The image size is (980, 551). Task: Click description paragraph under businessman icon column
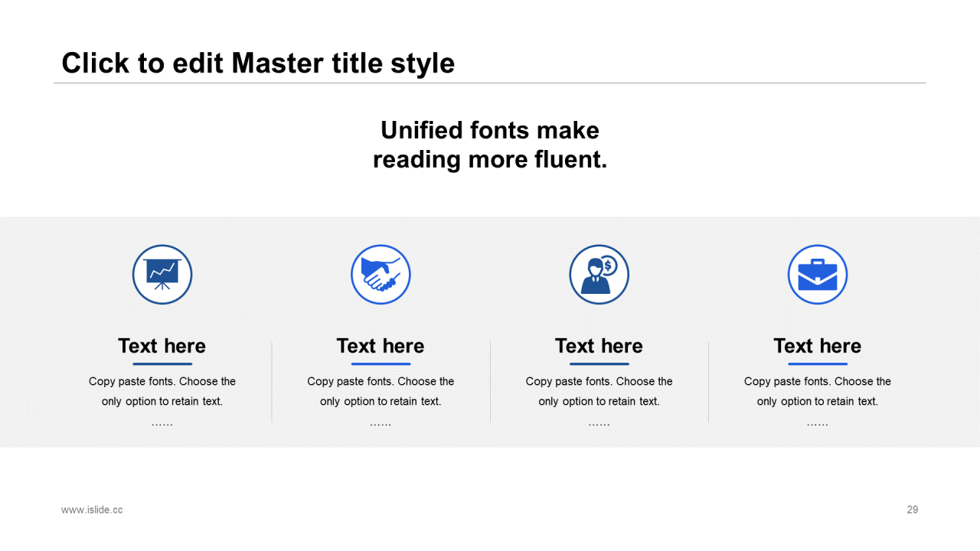[x=599, y=392]
